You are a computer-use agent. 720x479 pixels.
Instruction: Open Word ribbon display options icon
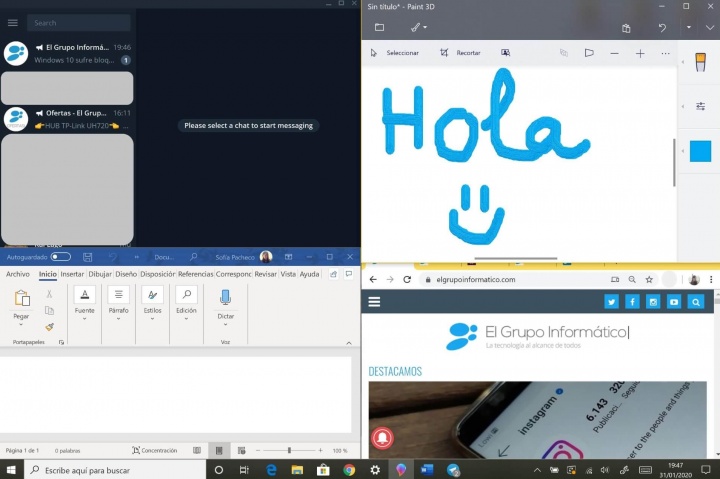[x=288, y=257]
